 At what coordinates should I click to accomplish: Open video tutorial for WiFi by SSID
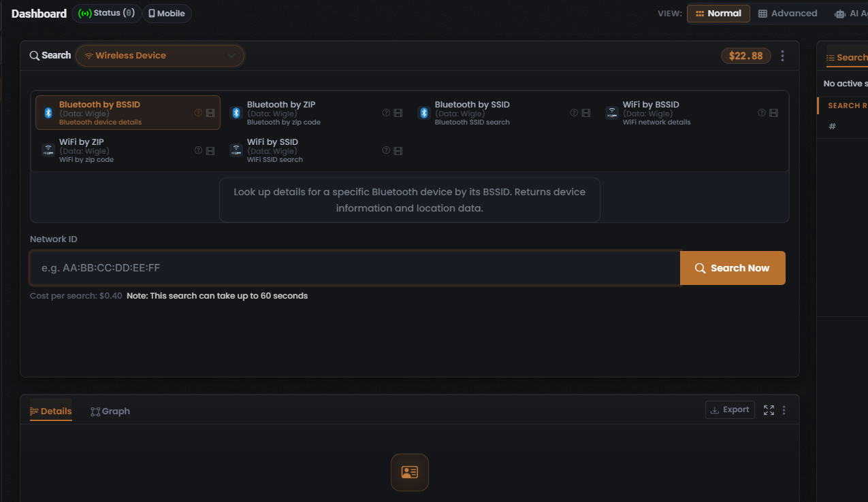click(x=398, y=150)
